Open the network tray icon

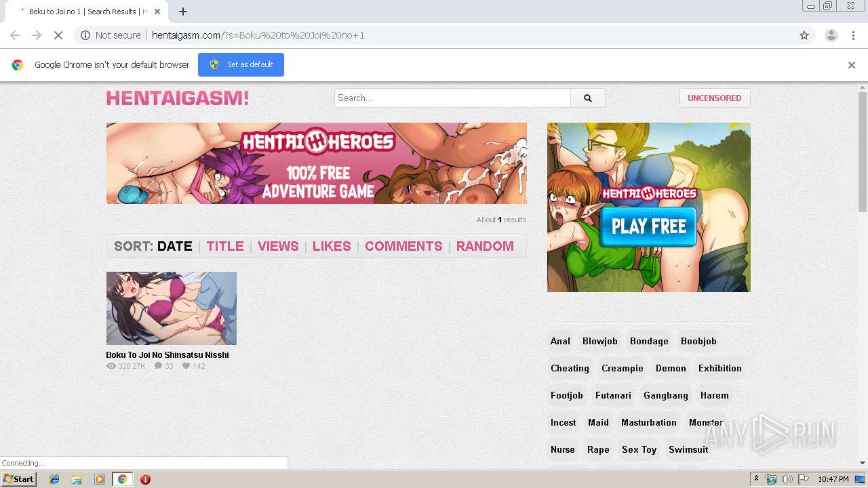click(x=771, y=479)
